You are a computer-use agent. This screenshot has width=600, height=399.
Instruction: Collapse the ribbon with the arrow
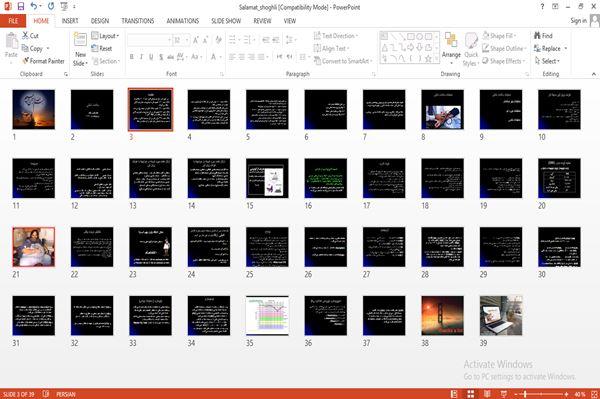[593, 74]
